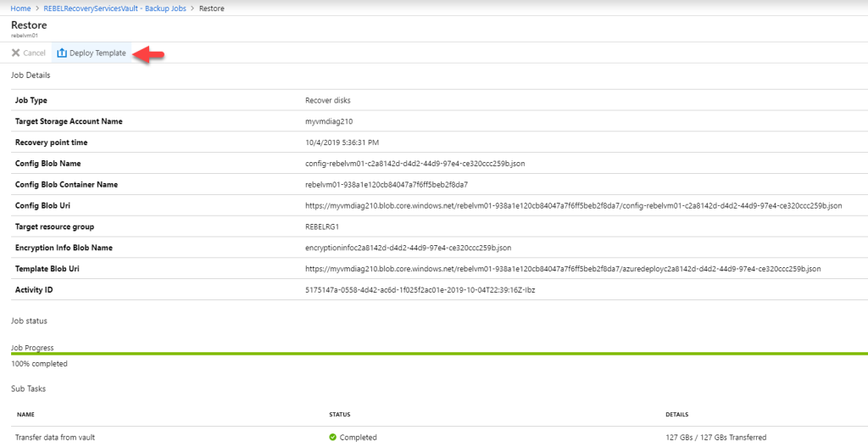Viewport: 868px width, 447px height.
Task: Click the Template Blob Uri value
Action: (x=563, y=269)
